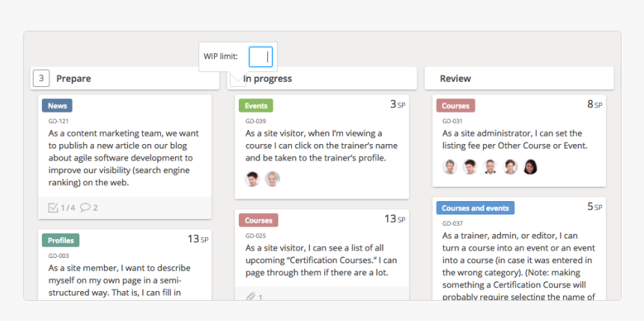Open comments icon on the GD-121 card
644x321 pixels.
pyautogui.click(x=85, y=208)
